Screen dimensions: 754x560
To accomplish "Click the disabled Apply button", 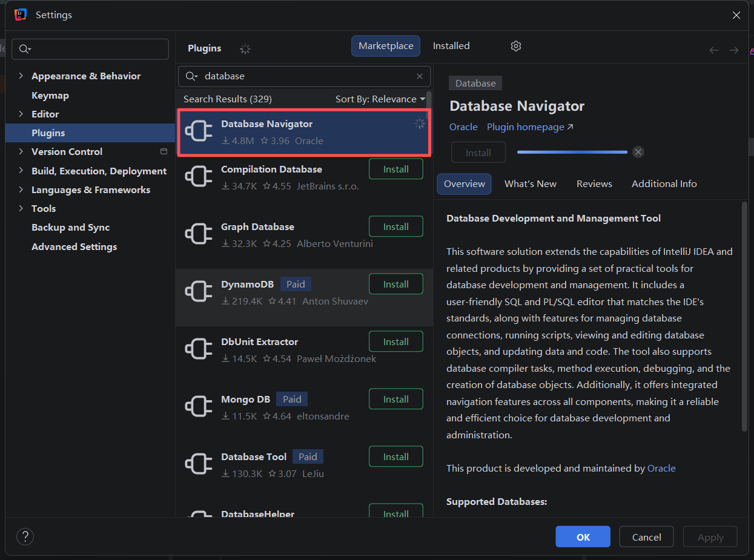I will (710, 537).
